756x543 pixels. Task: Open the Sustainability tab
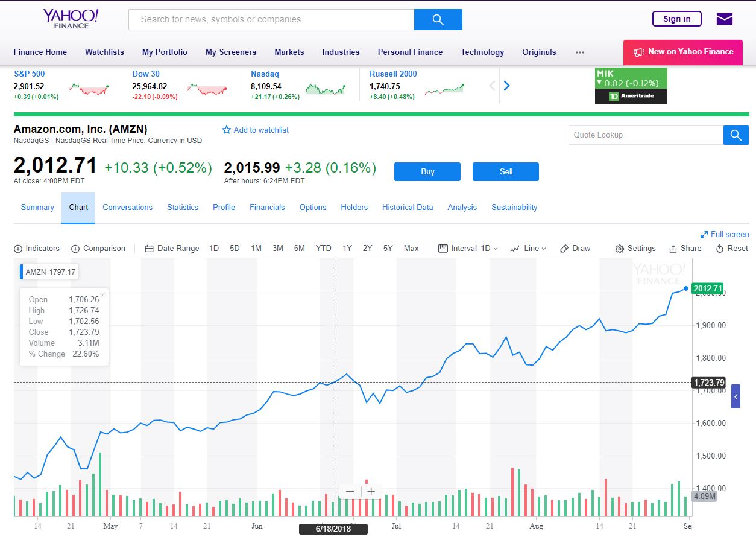coord(514,208)
